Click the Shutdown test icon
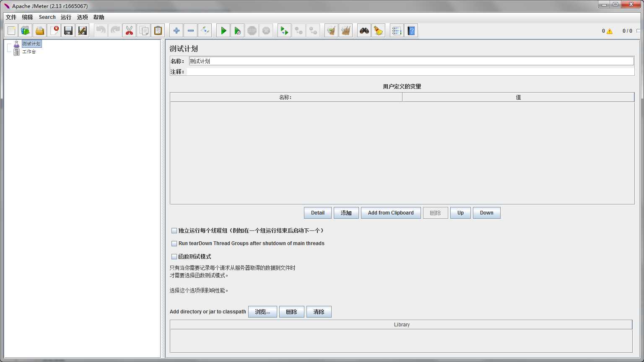644x362 pixels. click(266, 31)
